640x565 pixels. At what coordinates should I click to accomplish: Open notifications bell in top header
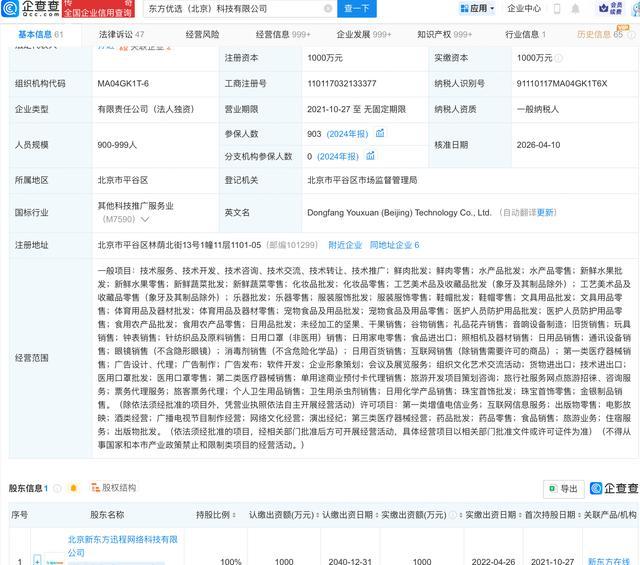[575, 9]
